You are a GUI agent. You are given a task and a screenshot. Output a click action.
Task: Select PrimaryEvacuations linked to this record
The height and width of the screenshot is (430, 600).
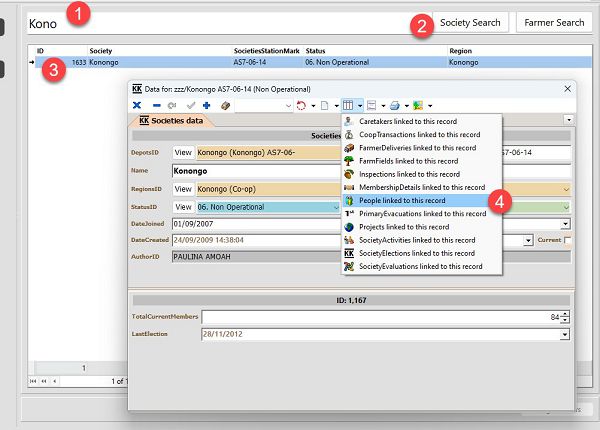pos(422,214)
